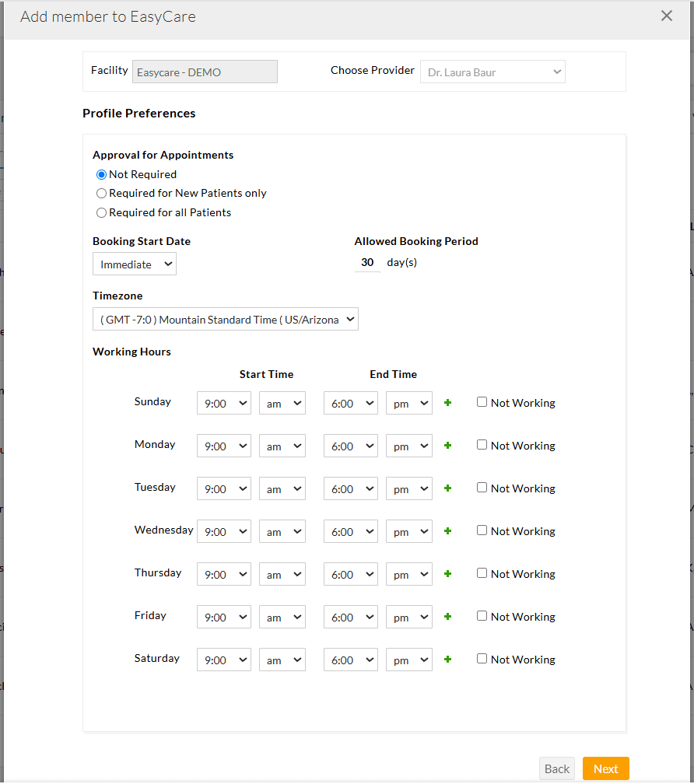Open the Timezone selection dropdown
Image resolution: width=694 pixels, height=784 pixels.
point(225,319)
